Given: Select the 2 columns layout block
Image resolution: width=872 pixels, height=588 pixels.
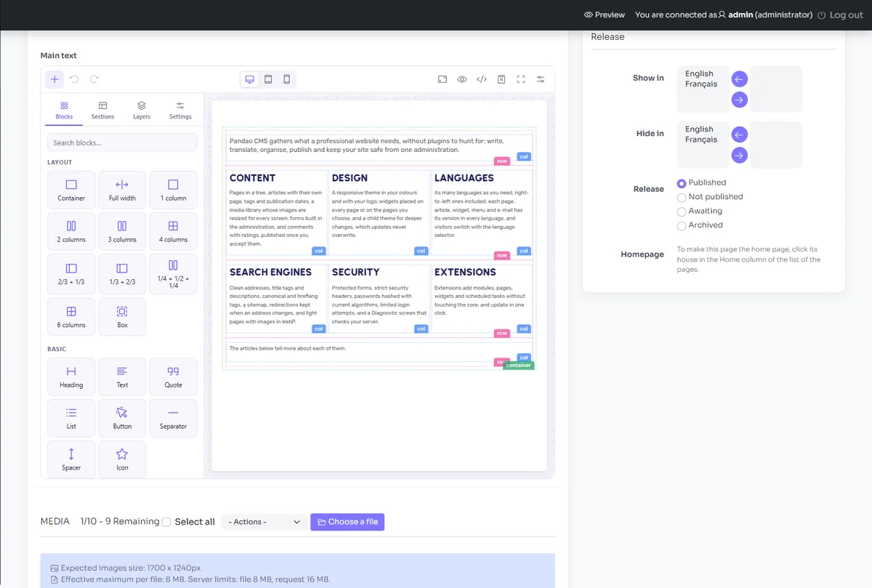Looking at the screenshot, I should click(x=71, y=231).
